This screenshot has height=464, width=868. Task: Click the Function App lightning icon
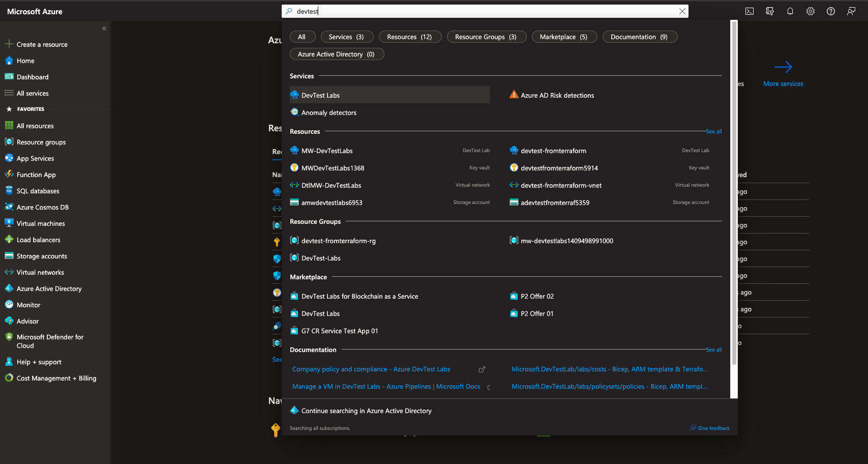[9, 175]
